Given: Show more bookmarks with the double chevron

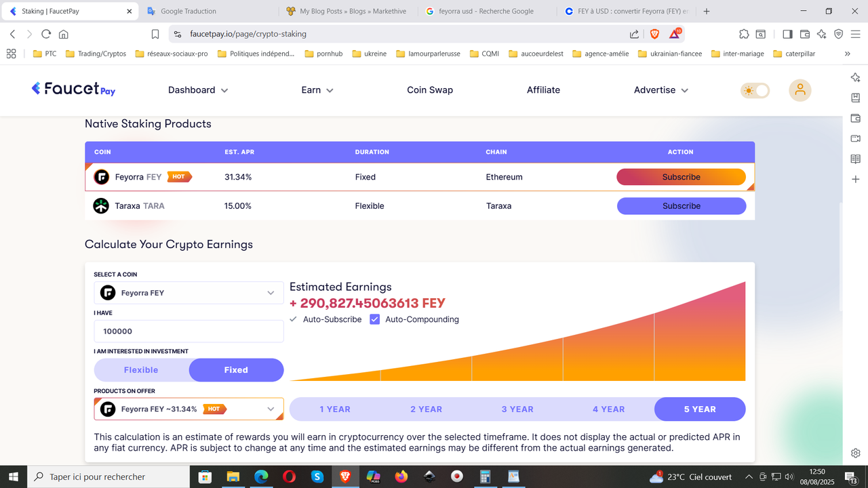Looking at the screenshot, I should pos(848,54).
